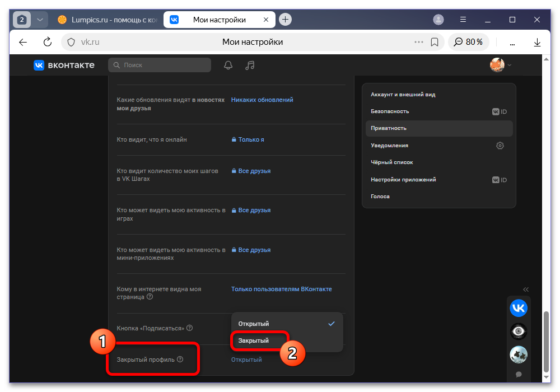Click the page scrollbar up arrow
Screen dimensions: 560x392
click(x=545, y=59)
